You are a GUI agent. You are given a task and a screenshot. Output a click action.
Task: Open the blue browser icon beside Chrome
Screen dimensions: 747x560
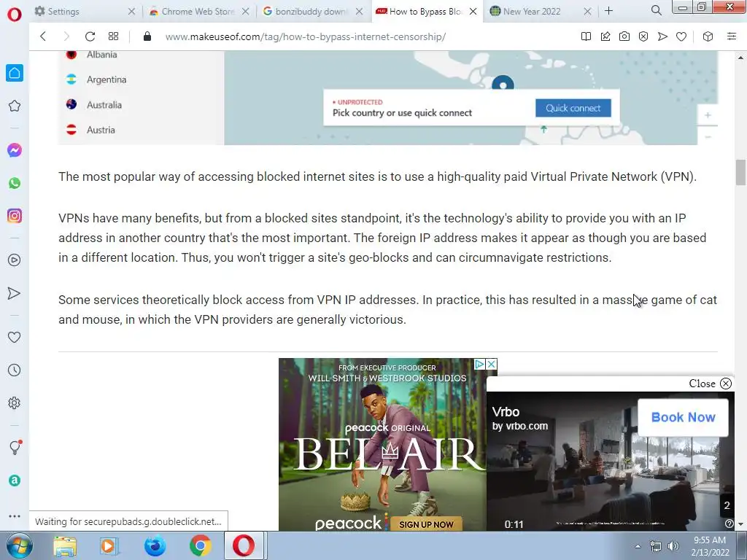click(155, 545)
